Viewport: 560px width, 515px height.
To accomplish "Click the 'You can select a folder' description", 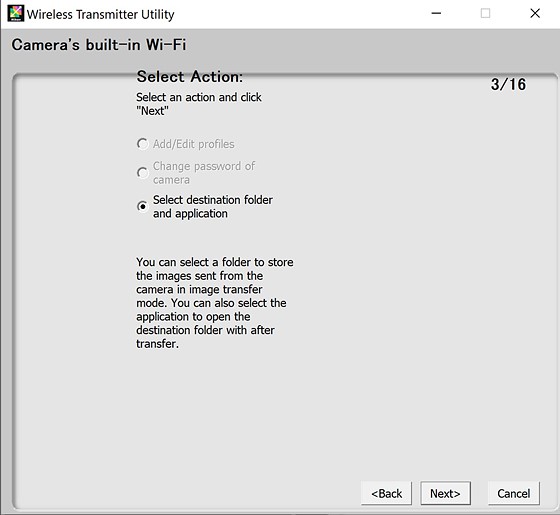I will pyautogui.click(x=215, y=303).
